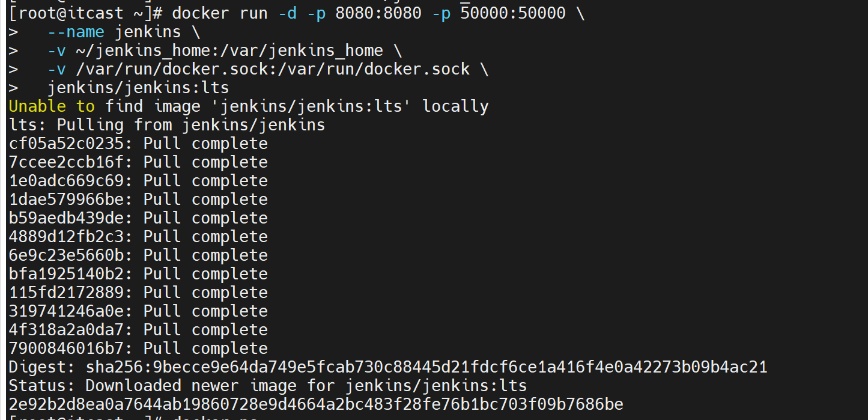868x420 pixels.
Task: Click the 'Unable to find image' warning line
Action: [x=249, y=106]
